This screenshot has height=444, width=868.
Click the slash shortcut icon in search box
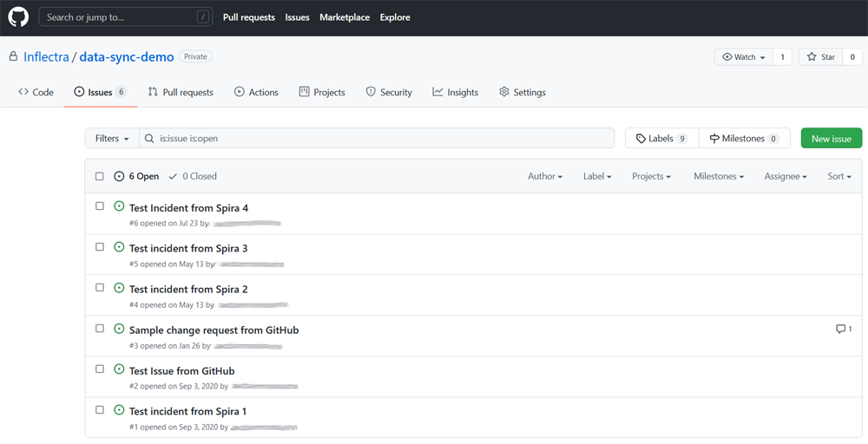[202, 17]
